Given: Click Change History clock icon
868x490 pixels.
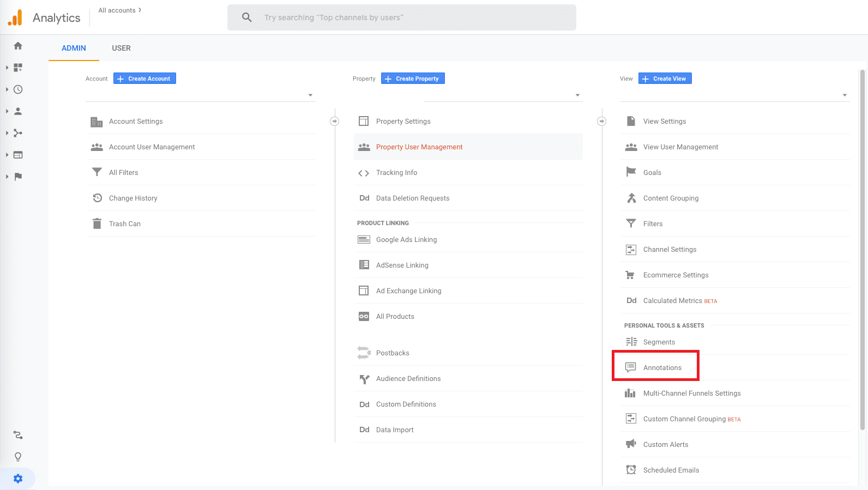Looking at the screenshot, I should click(97, 198).
